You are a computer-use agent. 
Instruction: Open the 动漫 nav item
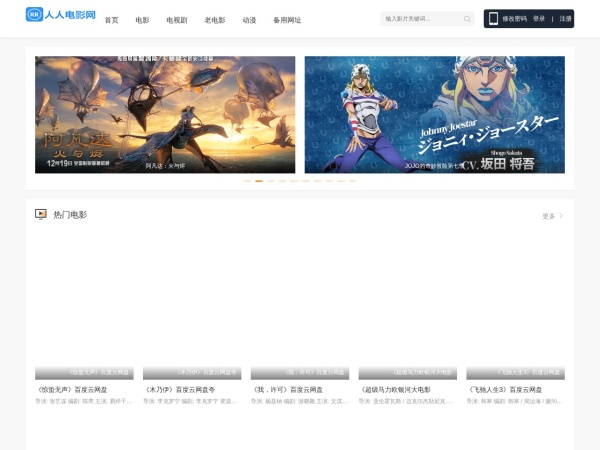249,20
